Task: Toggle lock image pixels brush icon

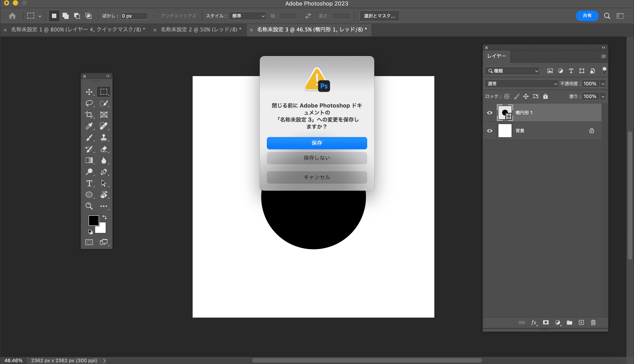Action: point(516,96)
